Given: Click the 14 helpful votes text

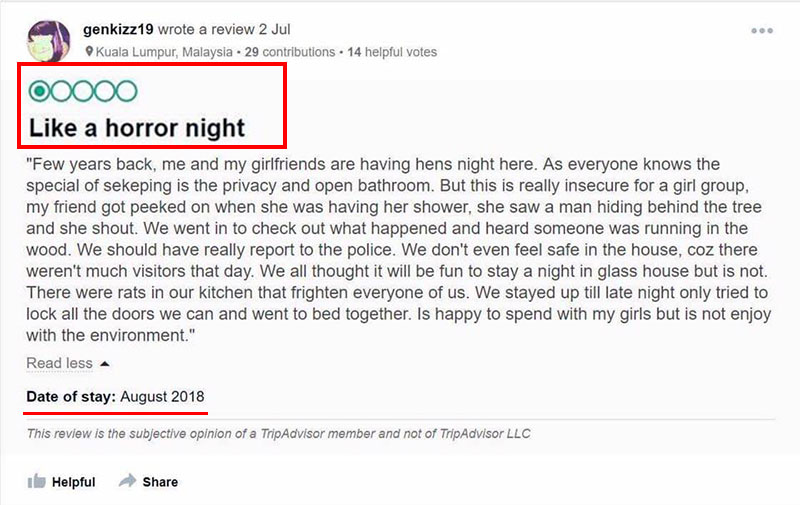Looking at the screenshot, I should click(392, 52).
